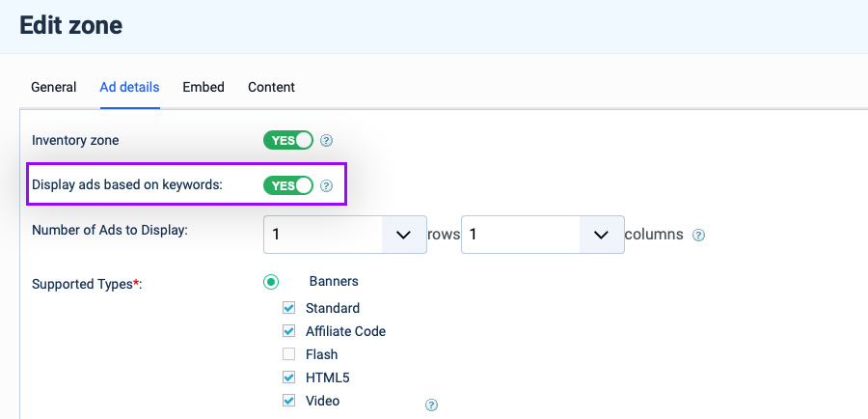Turn off Display ads based on keywords
This screenshot has height=419, width=868.
(287, 185)
